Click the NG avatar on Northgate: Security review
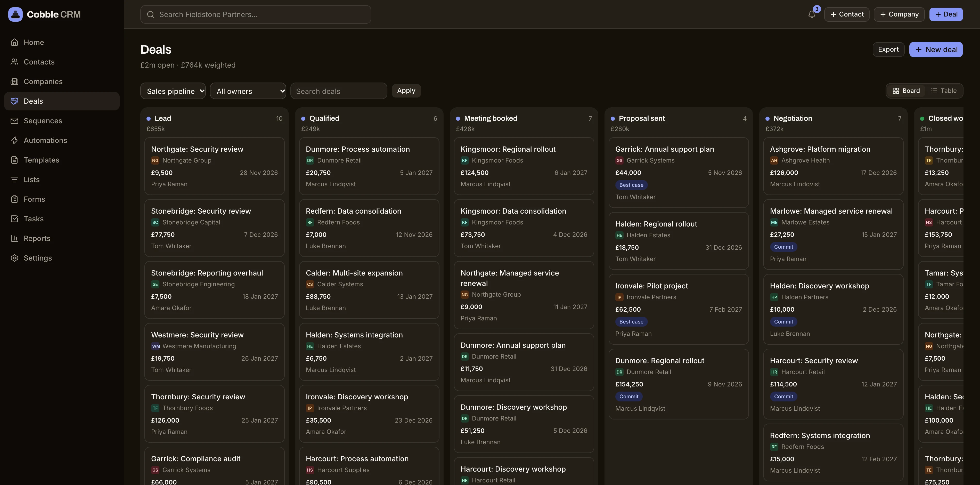 pyautogui.click(x=155, y=161)
